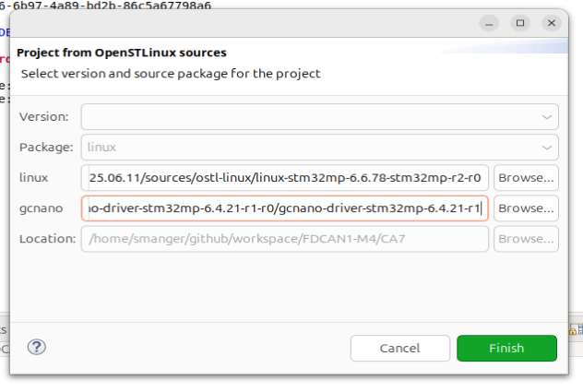Maximize the project dialog window
Image resolution: width=583 pixels, height=392 pixels.
pos(521,22)
